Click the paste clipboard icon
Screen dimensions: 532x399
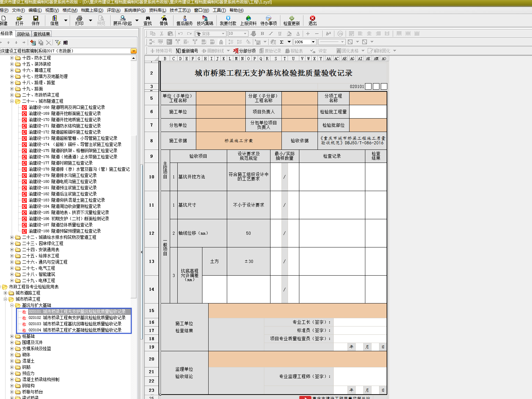[170, 34]
